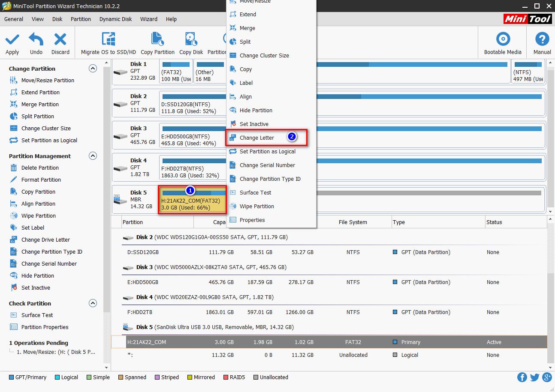
Task: Pick Change Drive Letter in sidebar
Action: coord(45,239)
